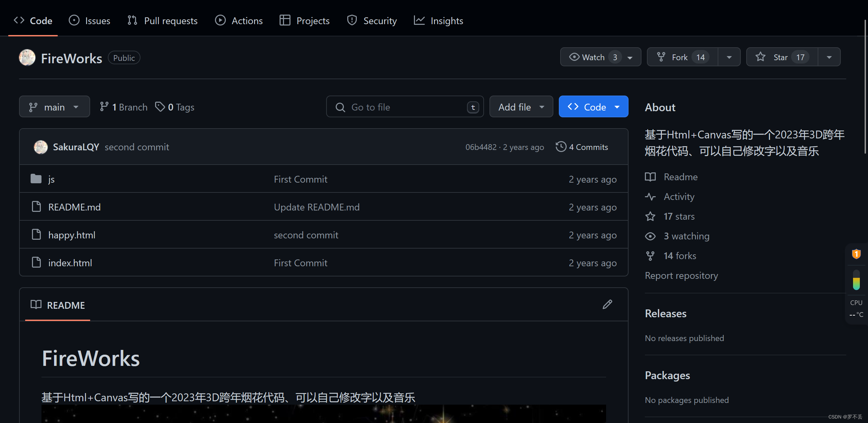Expand the Watch count dropdown
The image size is (868, 423).
pyautogui.click(x=631, y=57)
